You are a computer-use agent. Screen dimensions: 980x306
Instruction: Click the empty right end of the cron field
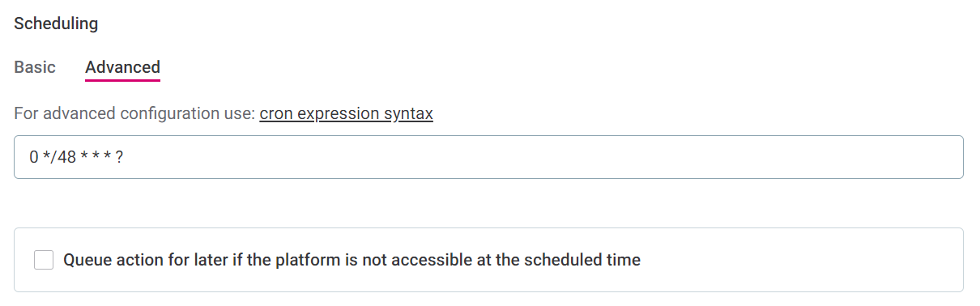tap(729, 157)
